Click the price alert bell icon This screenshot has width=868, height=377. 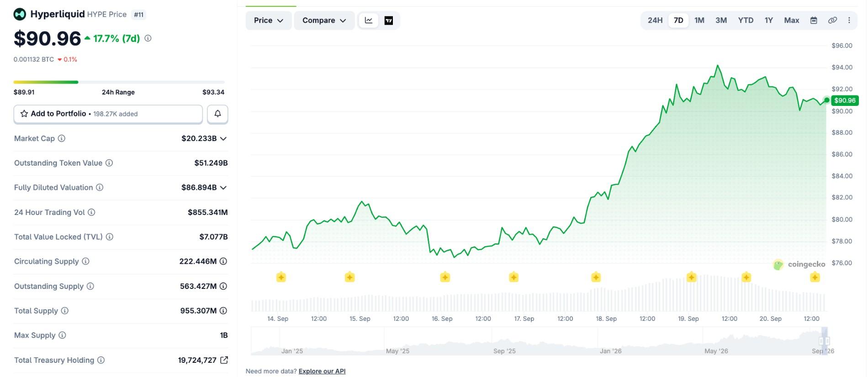click(217, 114)
